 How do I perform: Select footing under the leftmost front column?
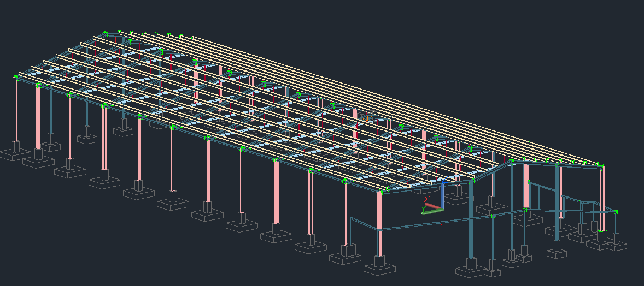coord(15,153)
